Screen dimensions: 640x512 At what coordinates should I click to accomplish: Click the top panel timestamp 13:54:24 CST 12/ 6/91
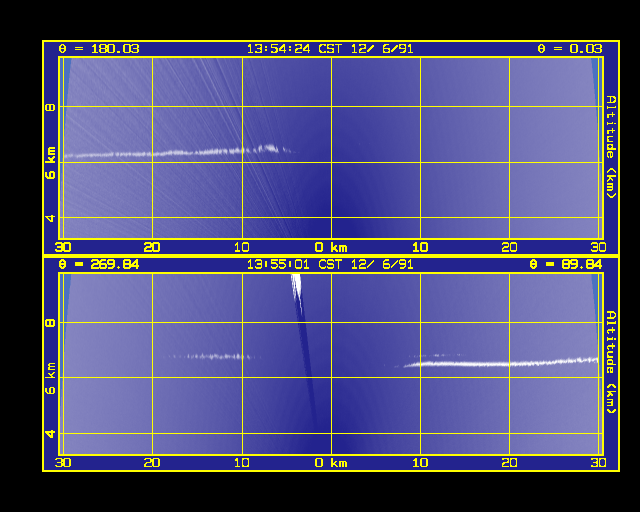coord(330,49)
